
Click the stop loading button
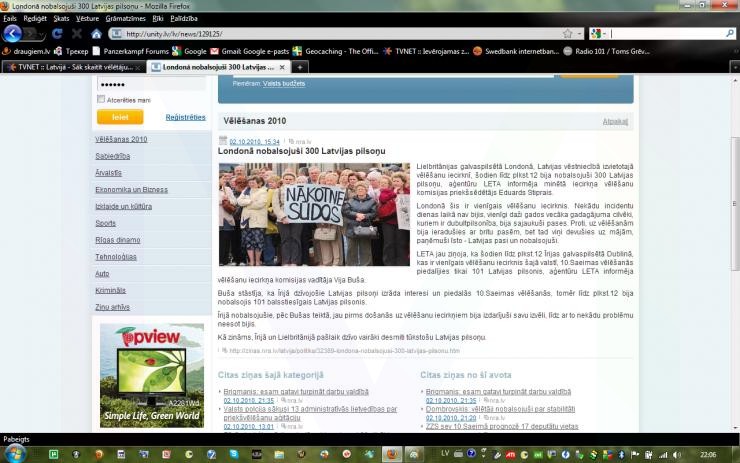(x=75, y=33)
